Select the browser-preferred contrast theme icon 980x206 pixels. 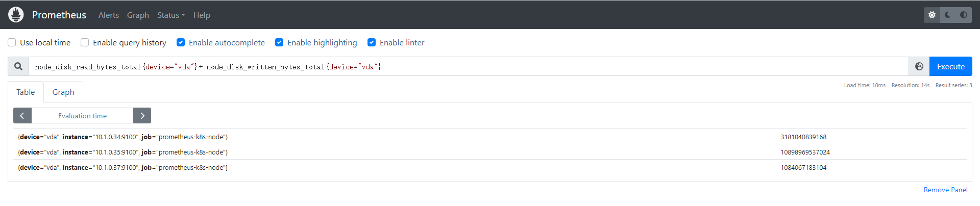(x=964, y=15)
